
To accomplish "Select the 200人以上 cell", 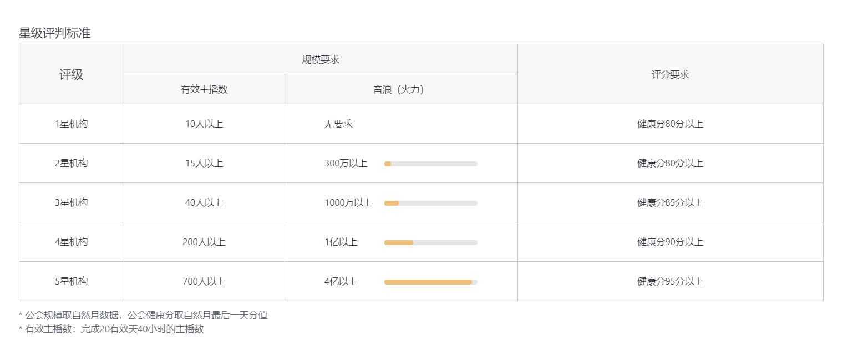I will [x=204, y=242].
